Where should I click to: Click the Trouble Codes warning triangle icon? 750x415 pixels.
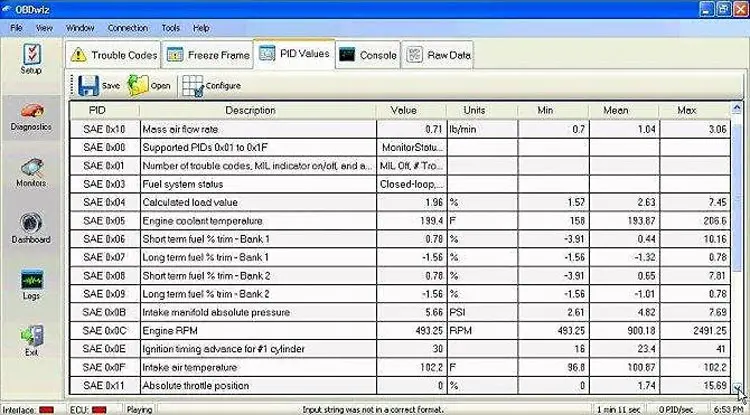click(78, 55)
